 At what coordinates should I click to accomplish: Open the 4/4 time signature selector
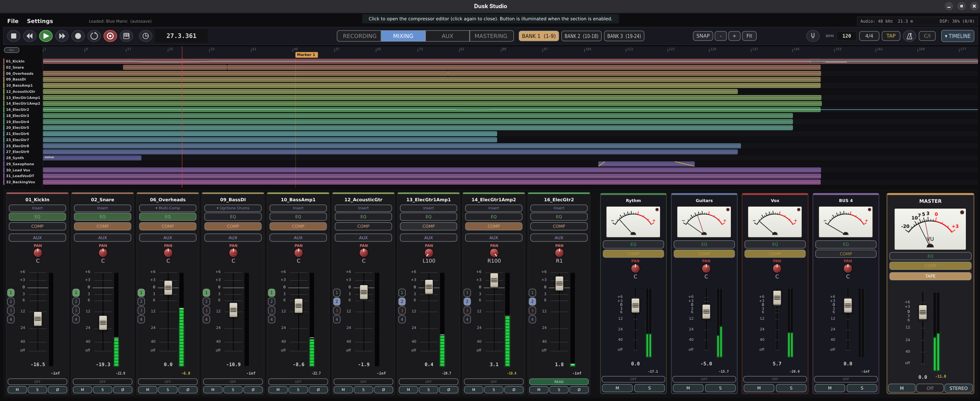(869, 36)
